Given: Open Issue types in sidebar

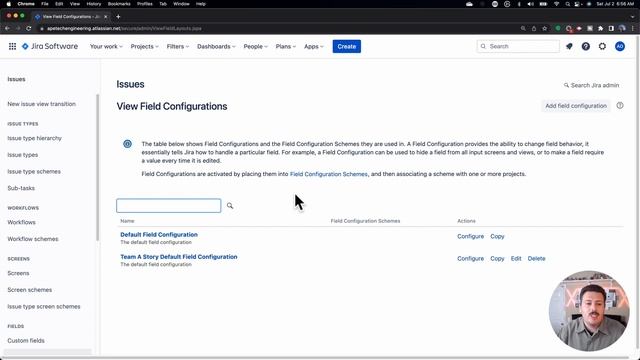Looking at the screenshot, I should tap(22, 155).
